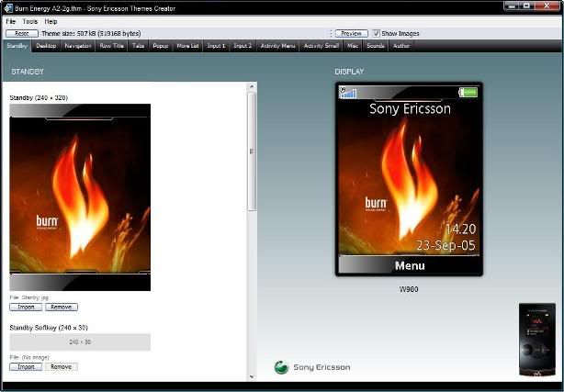Click the scroll up arrow in Standby panel
The width and height of the screenshot is (564, 392).
[x=252, y=86]
